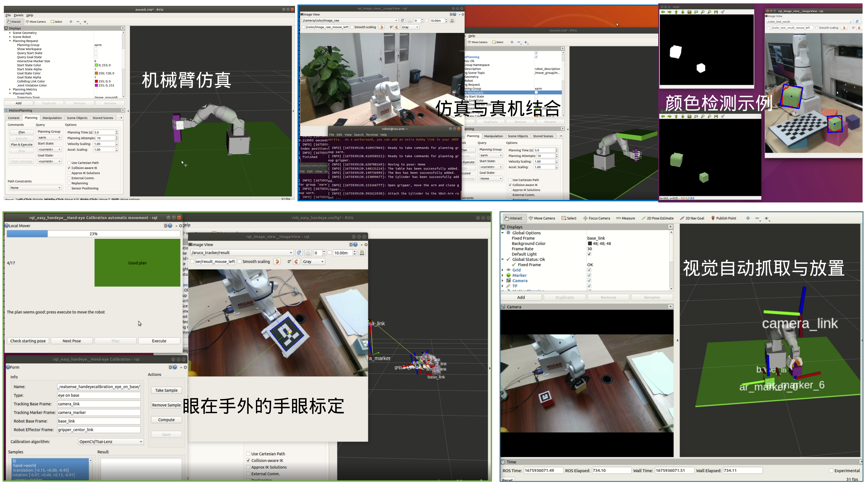Screen dimensions: 868x488
Task: Switch to the Scene Objects tab
Action: [77, 118]
